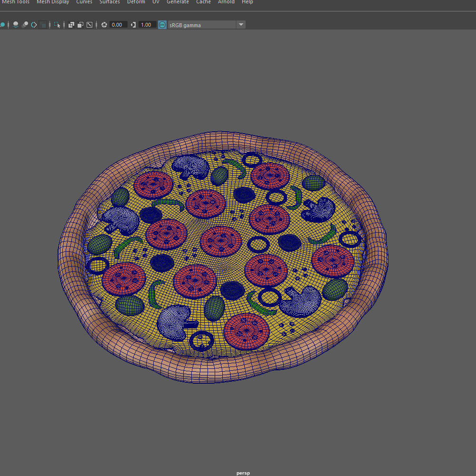The image size is (476, 476).
Task: Toggle the shadows viewport icon
Action: [x=16, y=25]
